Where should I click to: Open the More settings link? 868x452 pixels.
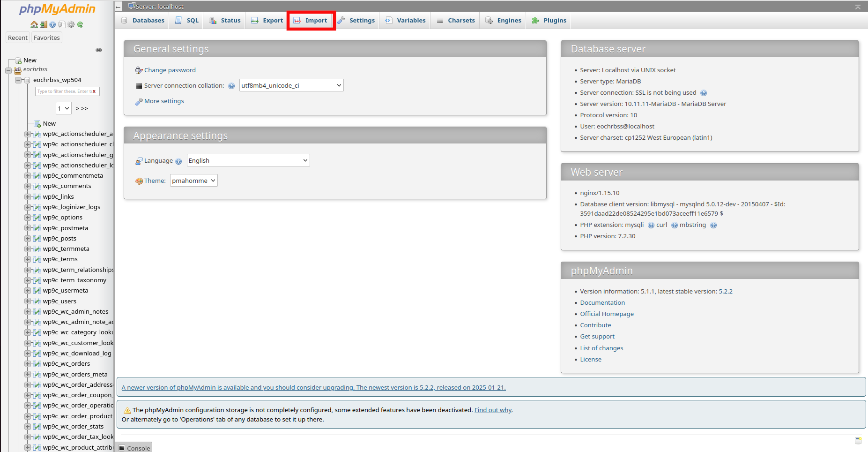(x=164, y=101)
